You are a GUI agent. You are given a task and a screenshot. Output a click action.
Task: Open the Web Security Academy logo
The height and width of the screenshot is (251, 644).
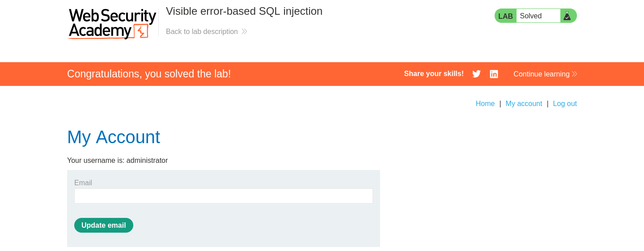point(112,24)
